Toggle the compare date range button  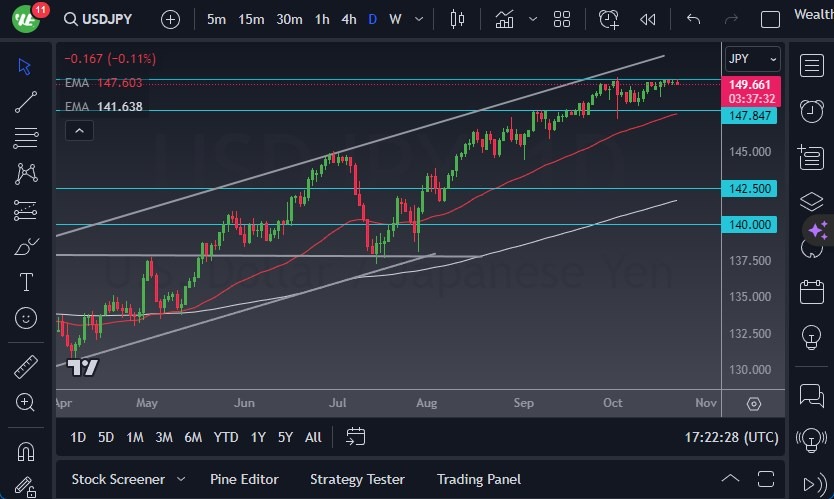tap(356, 436)
